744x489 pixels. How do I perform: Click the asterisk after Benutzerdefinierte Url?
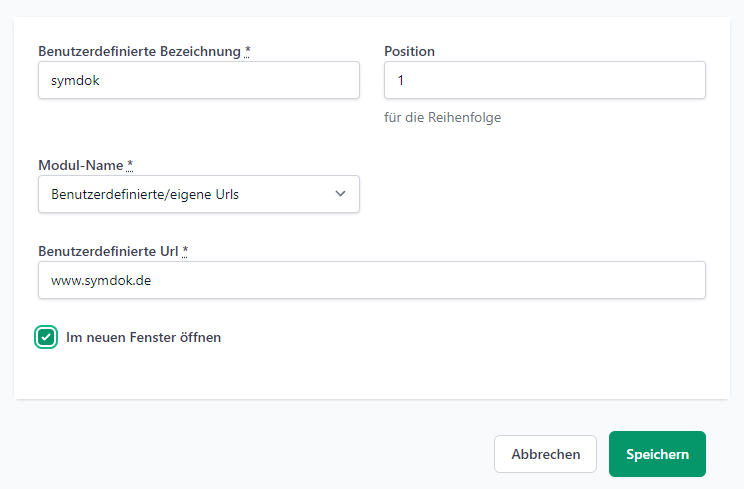[185, 251]
